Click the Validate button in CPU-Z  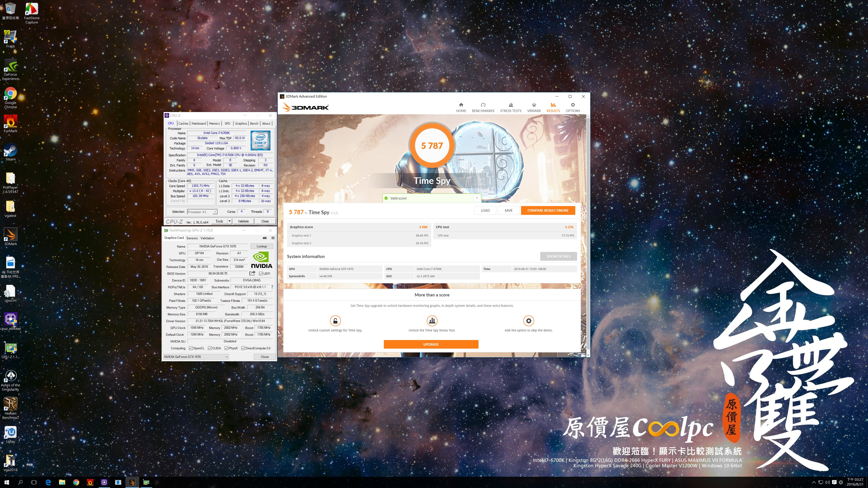tap(243, 221)
